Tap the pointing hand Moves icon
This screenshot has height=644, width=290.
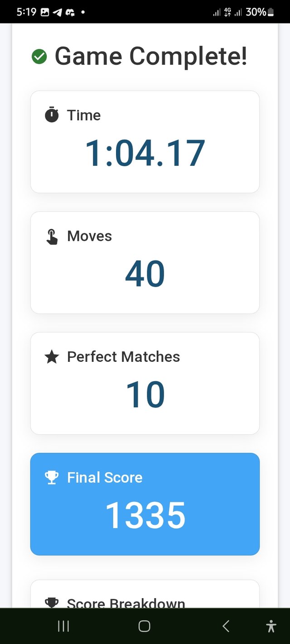(x=52, y=236)
